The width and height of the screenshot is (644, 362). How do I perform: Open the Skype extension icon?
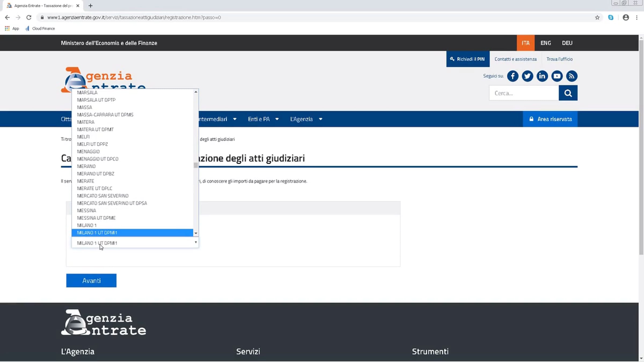(611, 17)
